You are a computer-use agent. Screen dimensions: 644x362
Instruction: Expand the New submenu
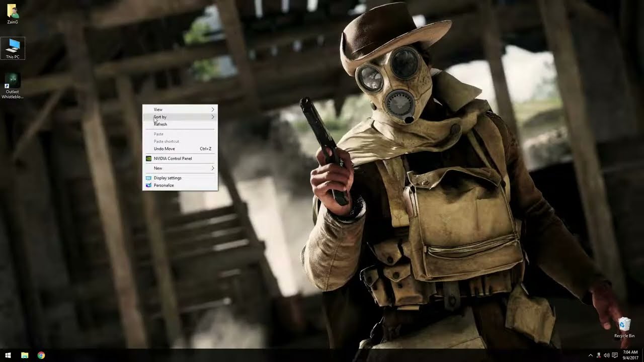180,168
